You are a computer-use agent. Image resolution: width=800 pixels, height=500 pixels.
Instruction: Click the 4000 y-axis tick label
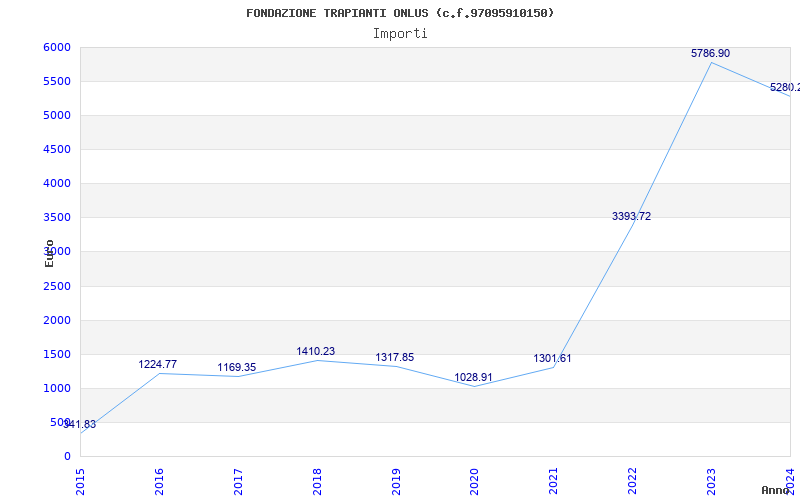(57, 184)
